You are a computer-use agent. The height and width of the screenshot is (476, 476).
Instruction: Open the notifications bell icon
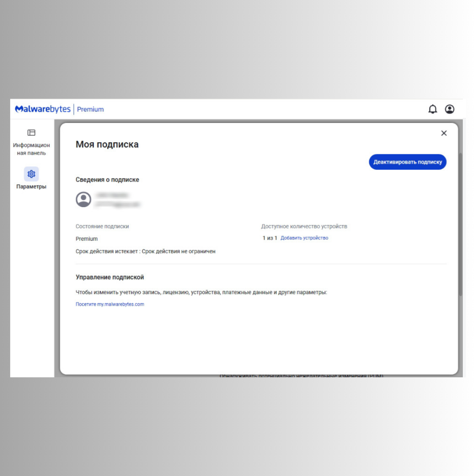(433, 109)
